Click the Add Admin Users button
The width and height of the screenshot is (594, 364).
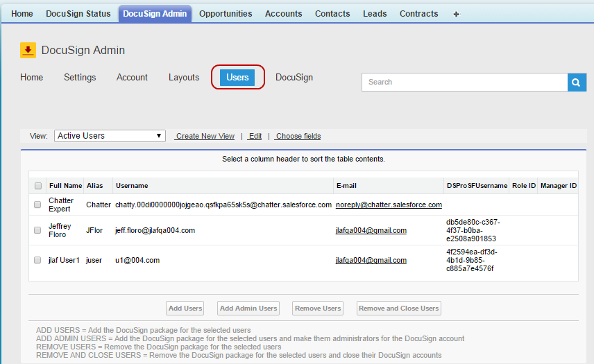tap(248, 309)
